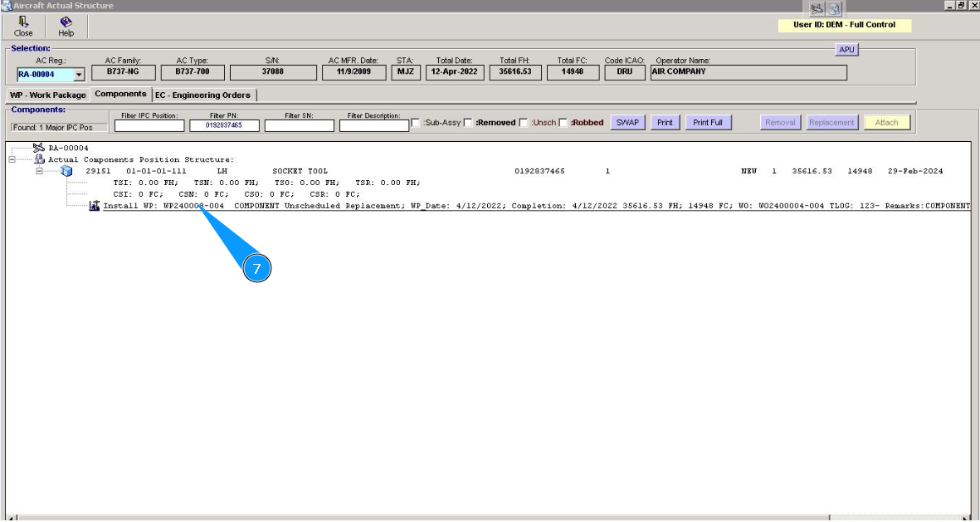Click the Removal button
Screen dimensions: 980x522
pyautogui.click(x=780, y=123)
